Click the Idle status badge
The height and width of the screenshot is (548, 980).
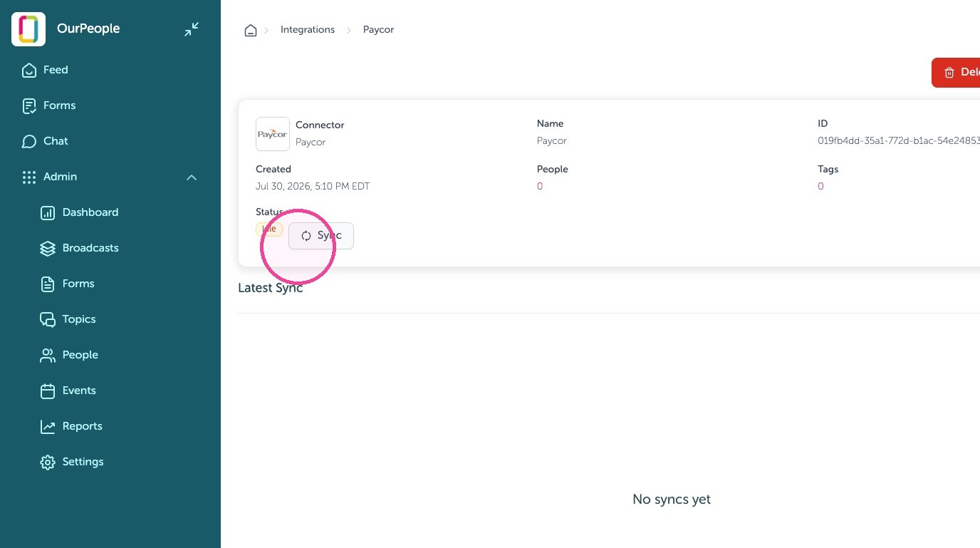(x=269, y=229)
